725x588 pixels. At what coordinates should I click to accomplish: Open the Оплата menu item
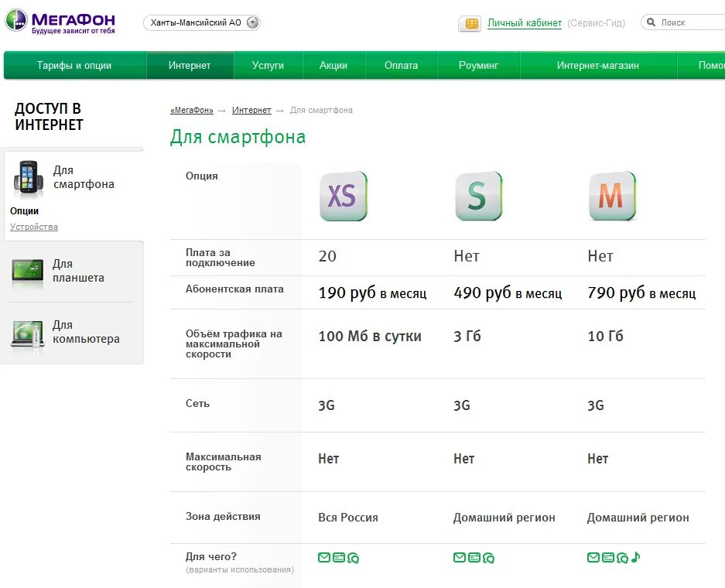pyautogui.click(x=402, y=65)
